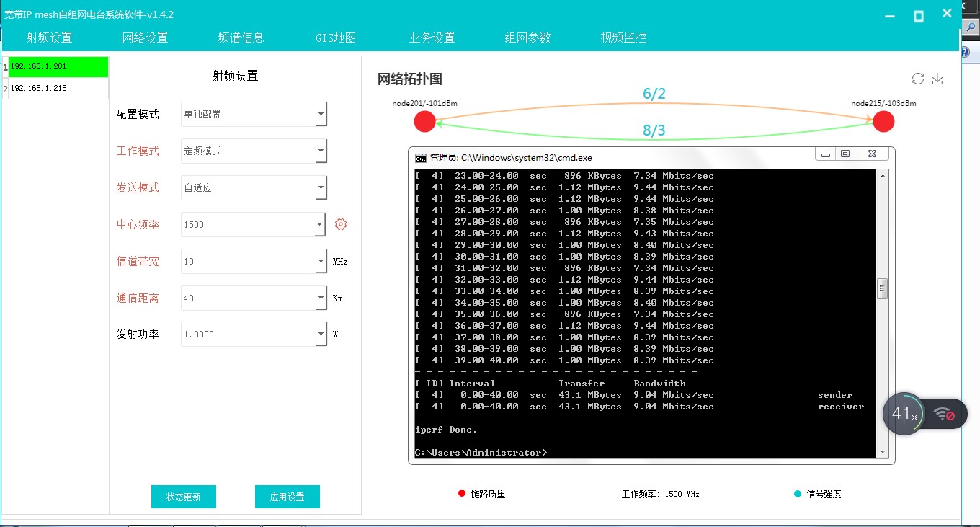Download the network topology diagram
The width and height of the screenshot is (980, 527).
[937, 79]
